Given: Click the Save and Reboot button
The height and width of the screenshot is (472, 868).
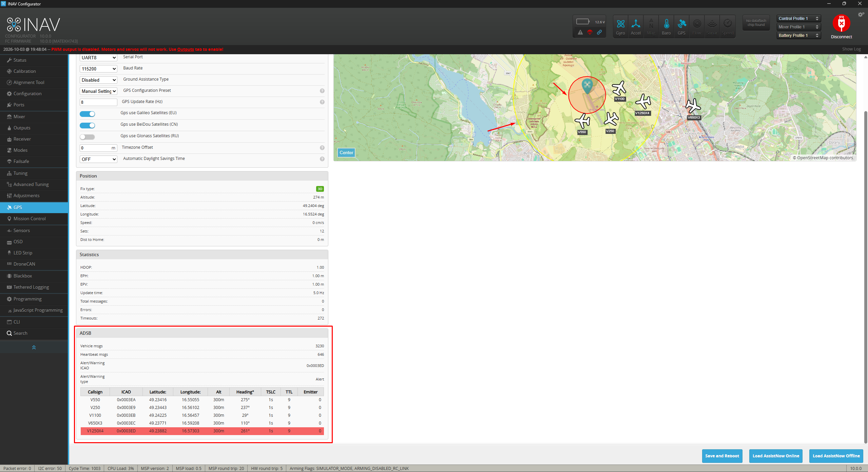Looking at the screenshot, I should tap(722, 456).
